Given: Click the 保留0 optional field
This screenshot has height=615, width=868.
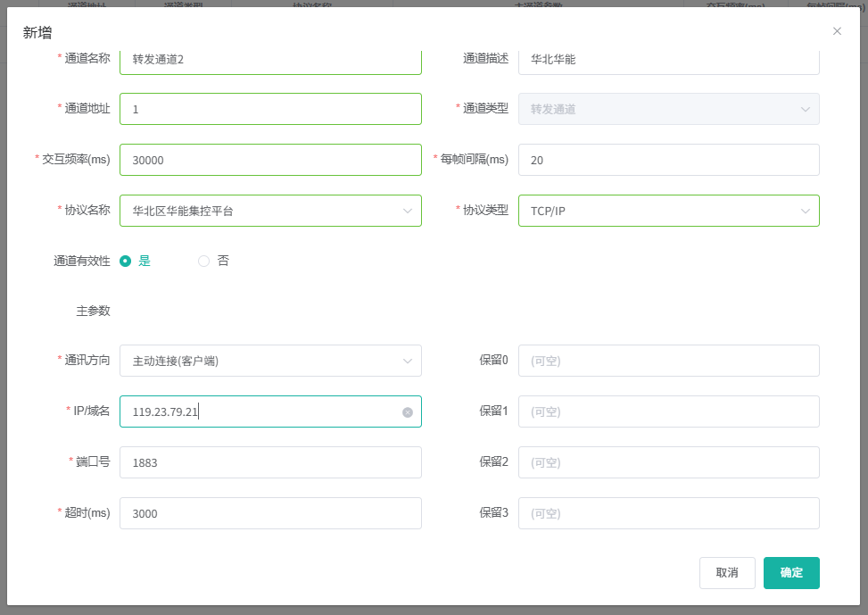Looking at the screenshot, I should point(668,361).
